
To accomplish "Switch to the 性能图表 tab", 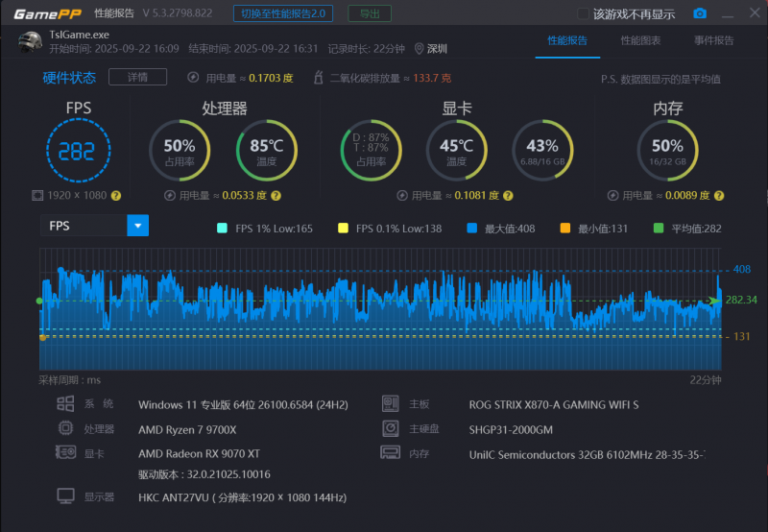I will pyautogui.click(x=640, y=40).
